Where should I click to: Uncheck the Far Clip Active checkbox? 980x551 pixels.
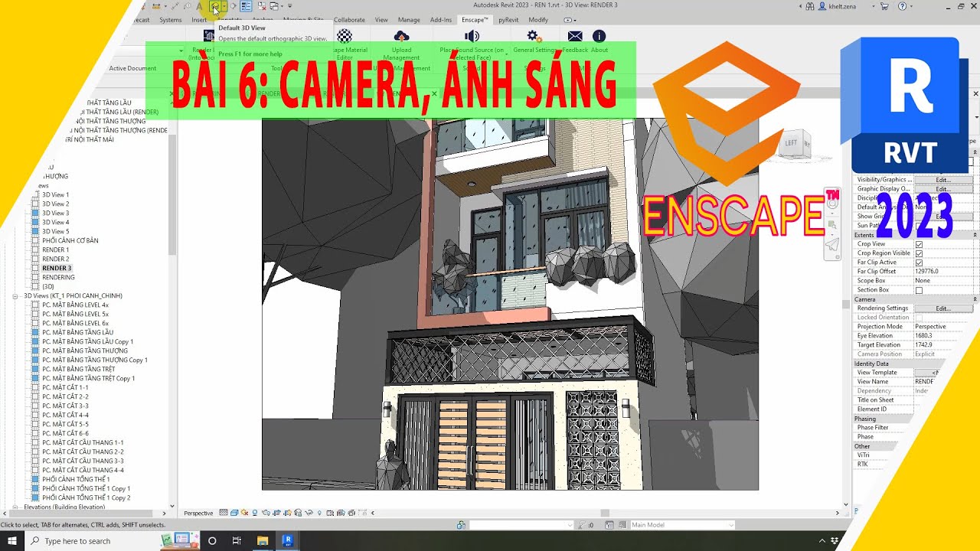[919, 262]
